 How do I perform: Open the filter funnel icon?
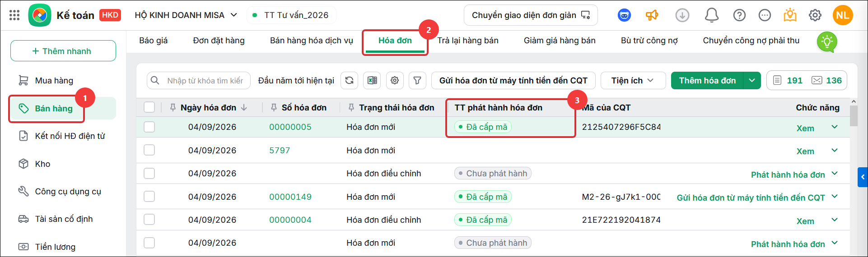pyautogui.click(x=417, y=80)
